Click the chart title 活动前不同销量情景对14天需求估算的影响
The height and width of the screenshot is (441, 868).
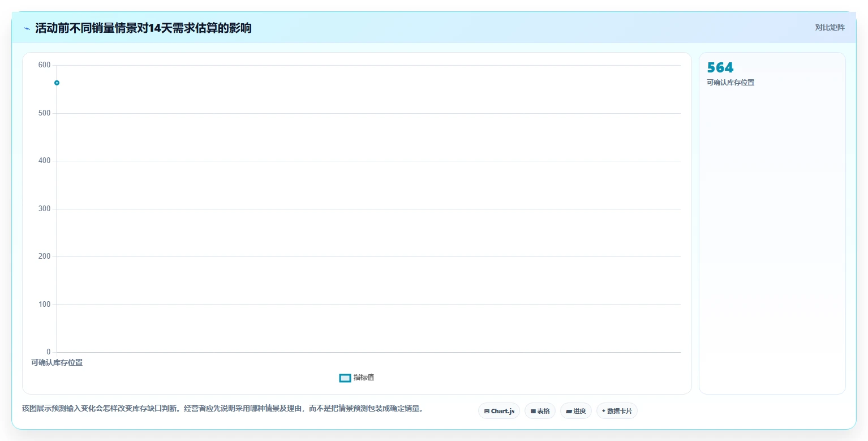pyautogui.click(x=143, y=28)
